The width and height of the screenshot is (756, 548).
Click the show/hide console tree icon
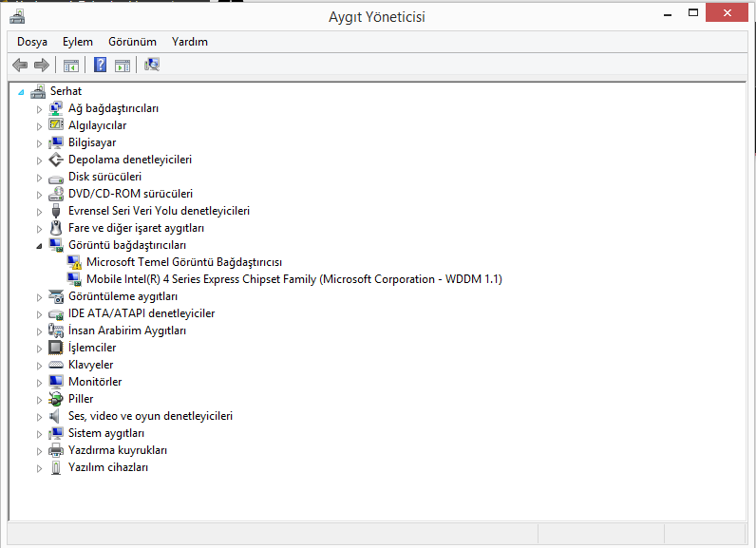pyautogui.click(x=71, y=66)
